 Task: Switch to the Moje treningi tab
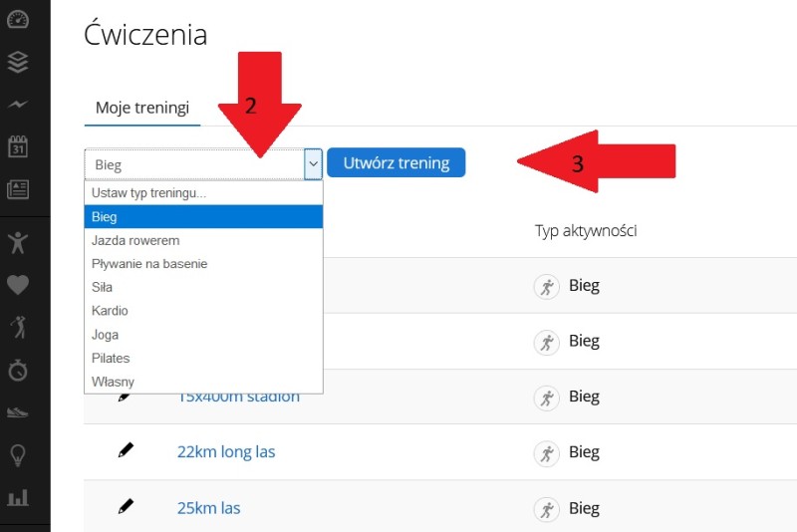(142, 108)
